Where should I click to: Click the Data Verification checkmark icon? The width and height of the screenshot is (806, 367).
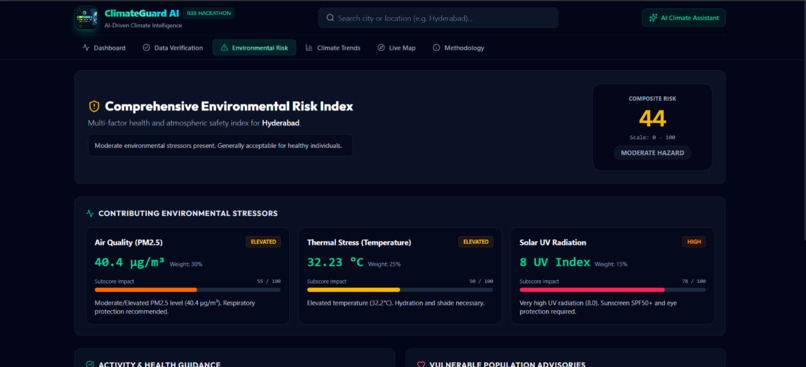[146, 48]
